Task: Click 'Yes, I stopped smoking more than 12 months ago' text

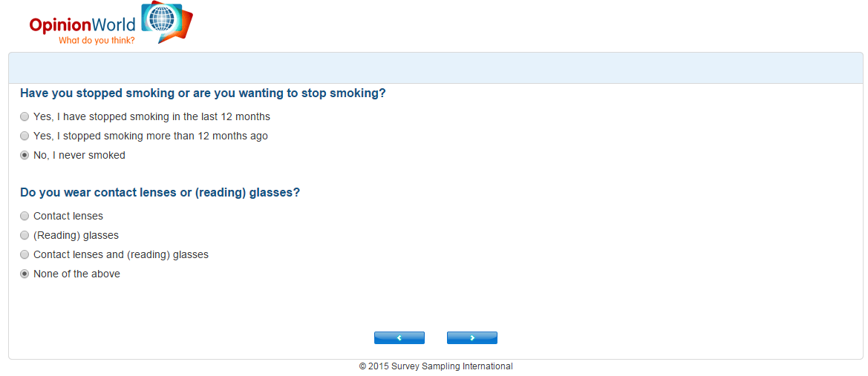Action: (x=151, y=136)
